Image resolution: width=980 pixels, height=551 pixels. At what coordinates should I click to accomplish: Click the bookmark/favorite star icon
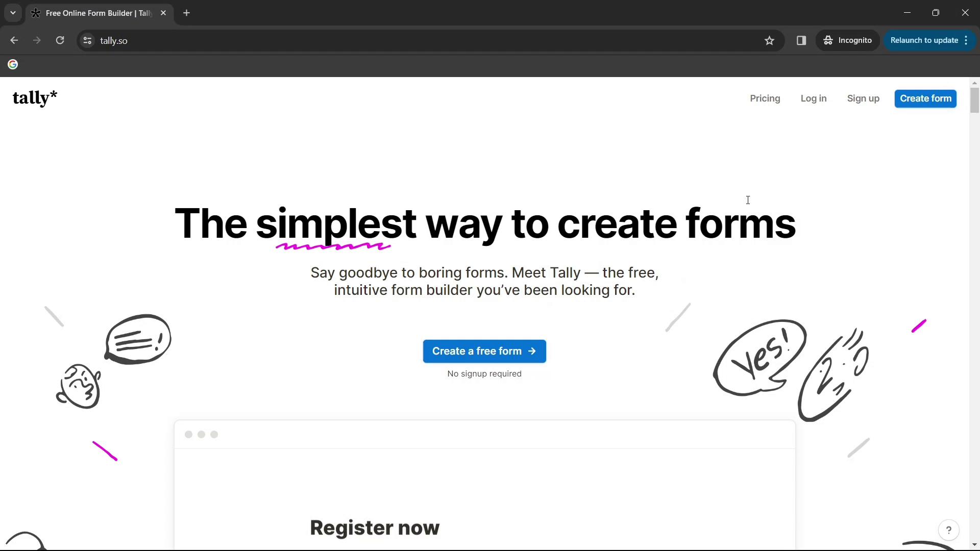pos(769,41)
